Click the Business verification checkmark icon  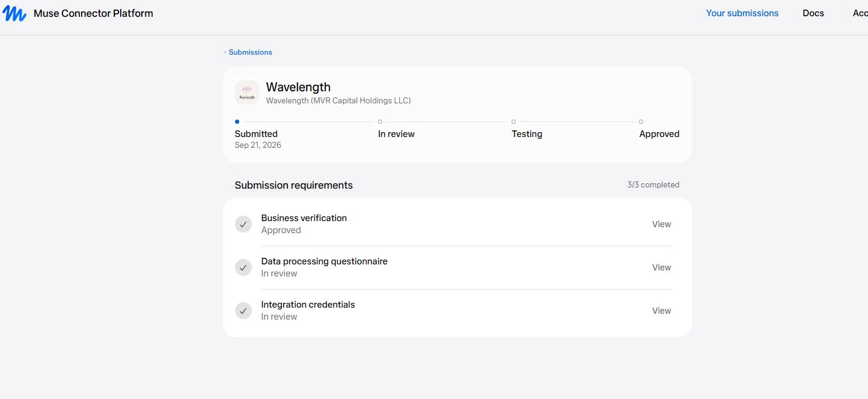point(243,224)
